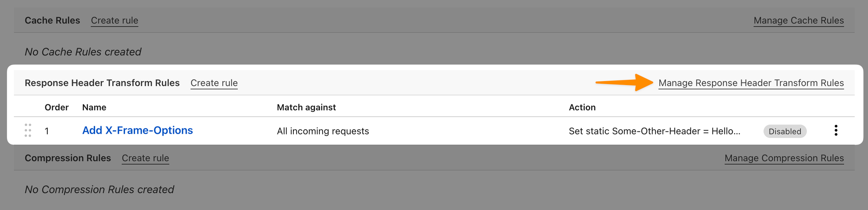Viewport: 868px width, 210px height.
Task: Click the drag handle of rule 1
Action: point(28,131)
